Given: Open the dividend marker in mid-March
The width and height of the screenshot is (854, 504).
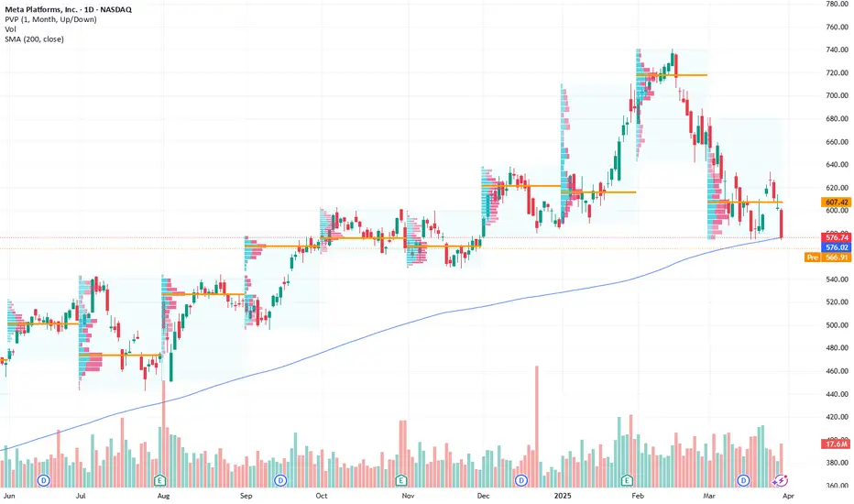Looking at the screenshot, I should click(x=743, y=480).
